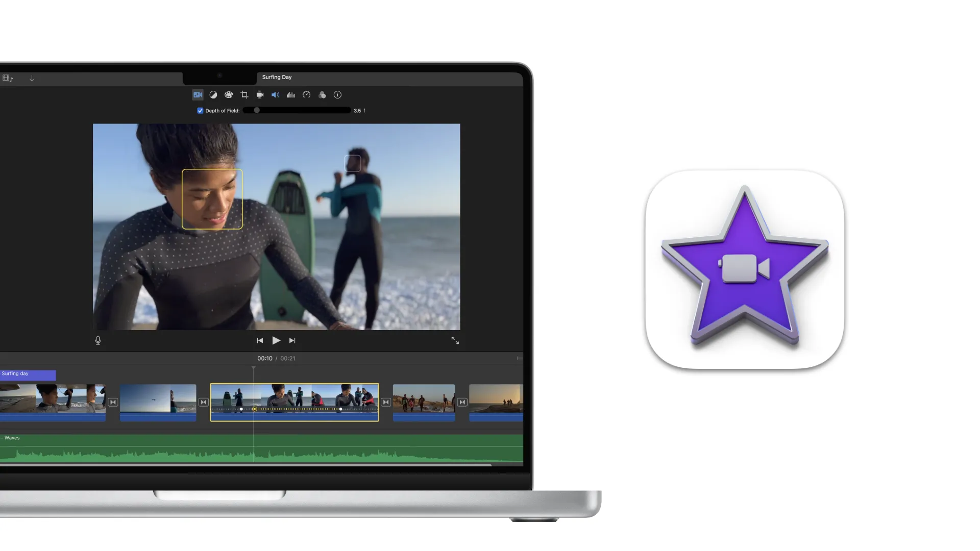Image resolution: width=980 pixels, height=551 pixels.
Task: Open the Color Correction palette
Action: click(x=229, y=95)
